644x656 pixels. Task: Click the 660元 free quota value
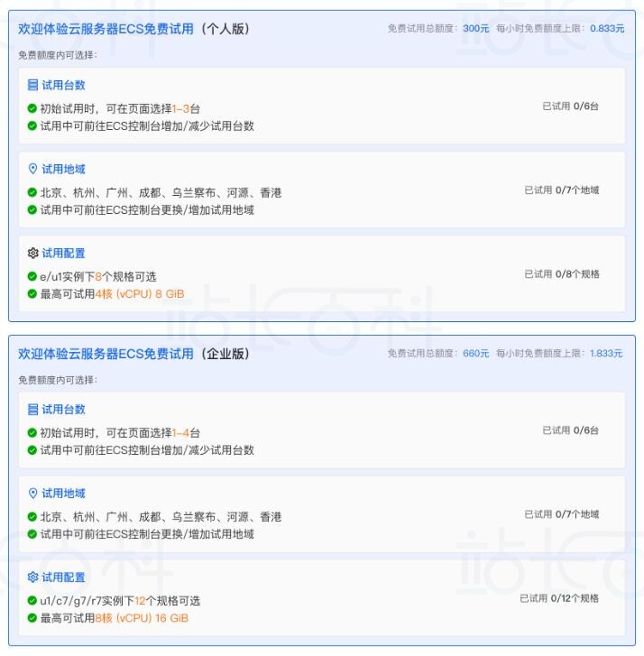click(x=476, y=353)
